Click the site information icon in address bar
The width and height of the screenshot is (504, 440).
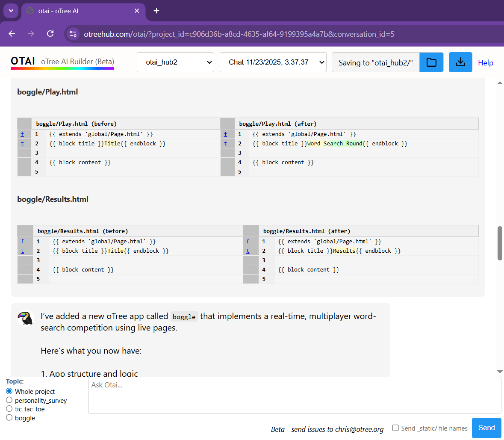pyautogui.click(x=73, y=34)
